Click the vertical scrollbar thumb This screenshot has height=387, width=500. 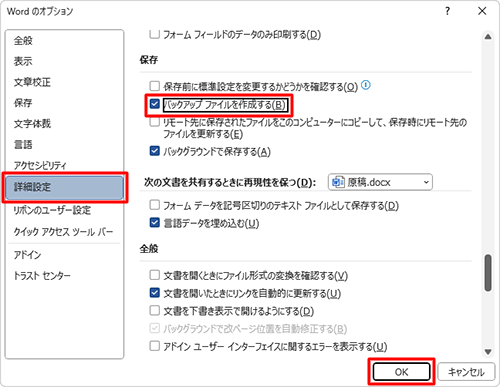488,273
